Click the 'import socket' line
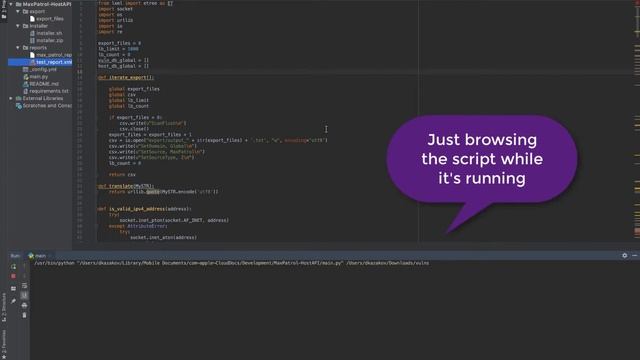 click(116, 9)
